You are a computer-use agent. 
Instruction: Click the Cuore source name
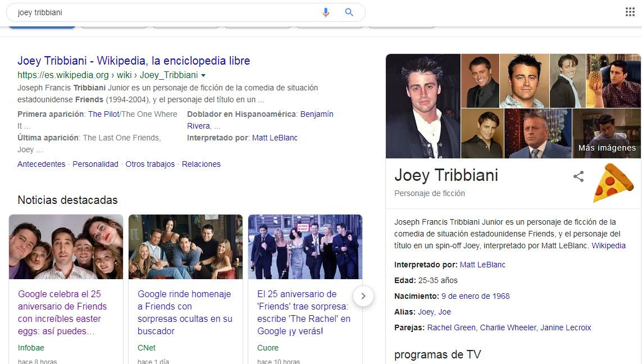coord(268,348)
